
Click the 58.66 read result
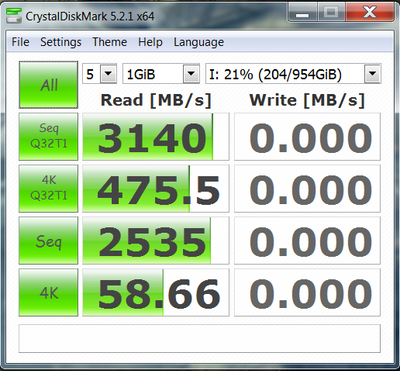tap(156, 293)
